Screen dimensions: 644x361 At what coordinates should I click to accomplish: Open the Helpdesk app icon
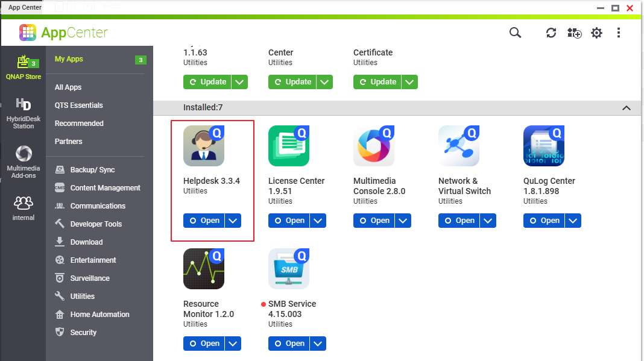pyautogui.click(x=204, y=146)
